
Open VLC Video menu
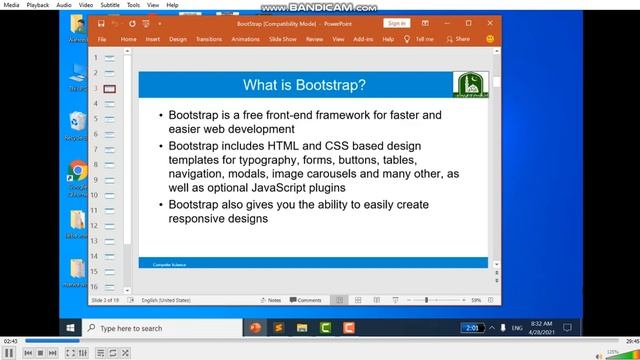[86, 5]
